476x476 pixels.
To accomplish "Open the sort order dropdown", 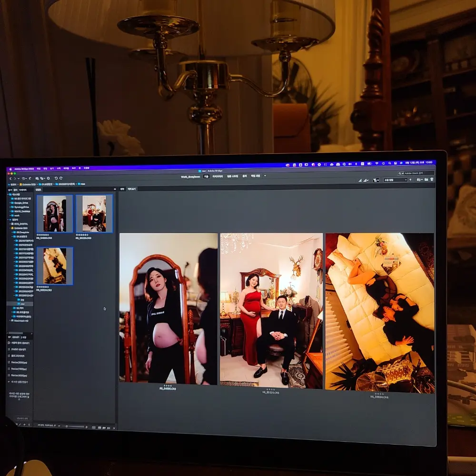I will pyautogui.click(x=395, y=180).
